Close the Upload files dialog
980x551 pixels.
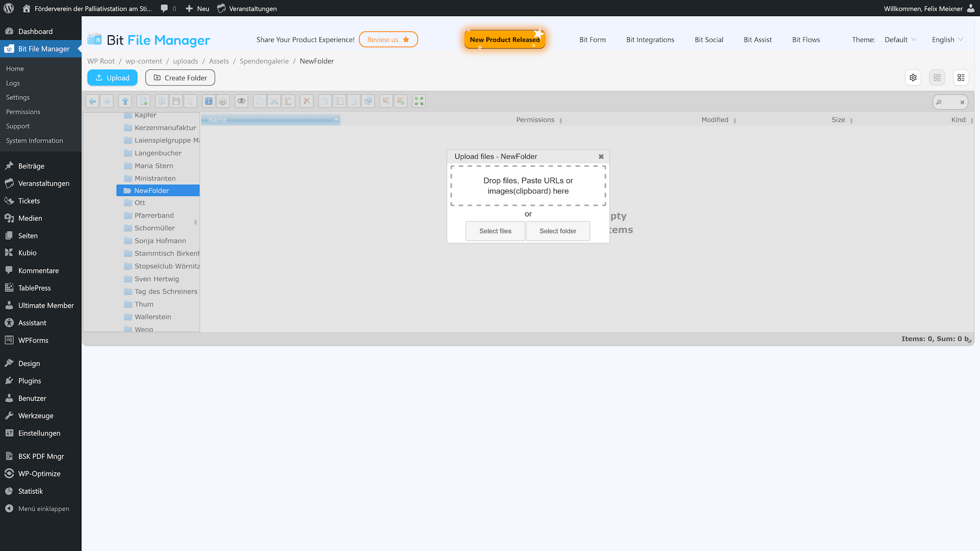click(601, 157)
